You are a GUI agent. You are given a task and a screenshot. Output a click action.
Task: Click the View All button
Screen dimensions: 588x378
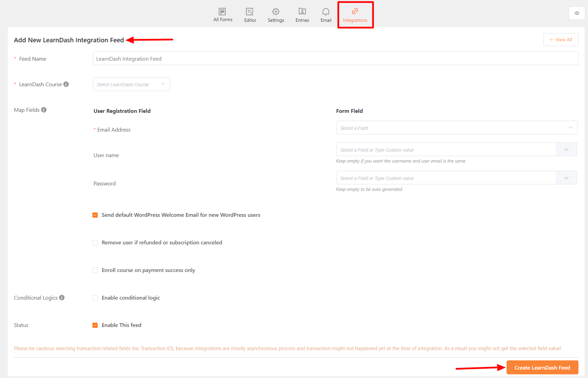pos(561,40)
